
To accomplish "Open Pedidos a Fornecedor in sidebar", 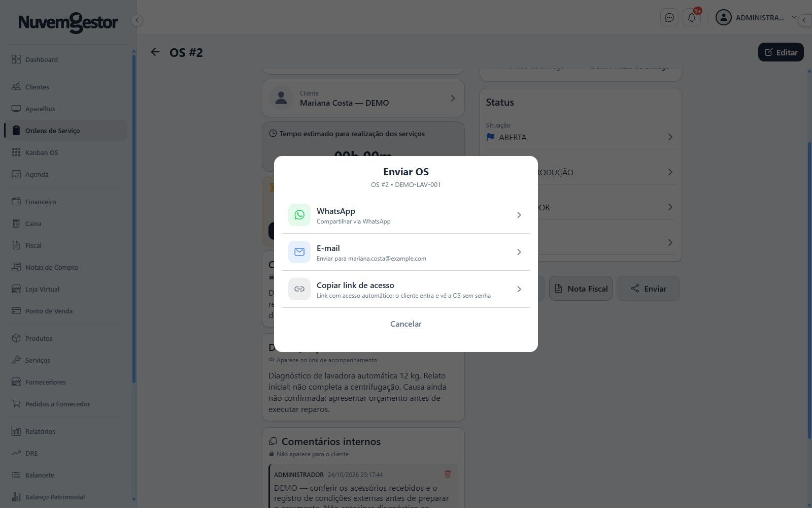I will coord(65,404).
